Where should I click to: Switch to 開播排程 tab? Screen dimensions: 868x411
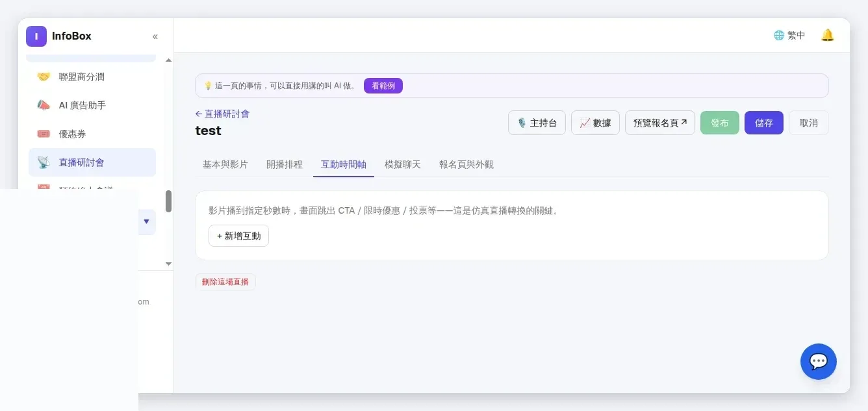[x=285, y=164]
